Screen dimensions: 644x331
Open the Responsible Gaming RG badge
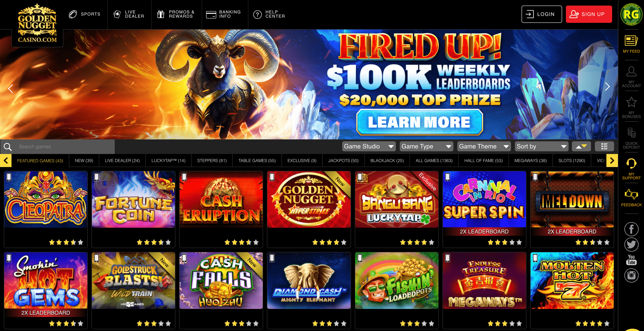pos(631,15)
